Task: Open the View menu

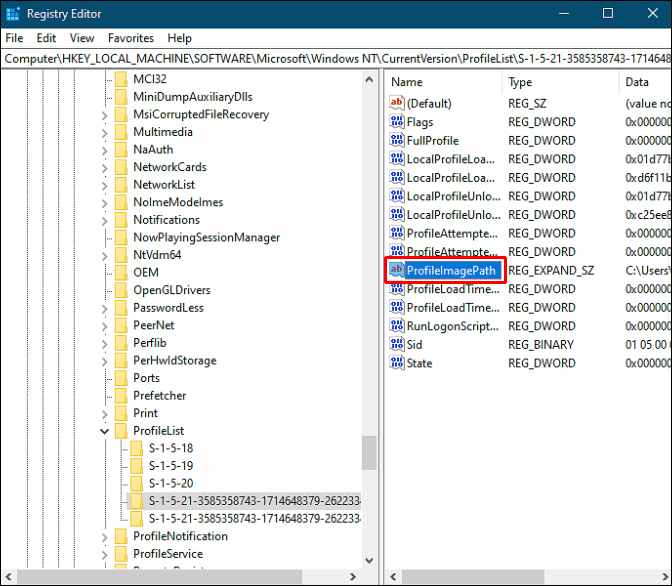Action: coord(82,38)
